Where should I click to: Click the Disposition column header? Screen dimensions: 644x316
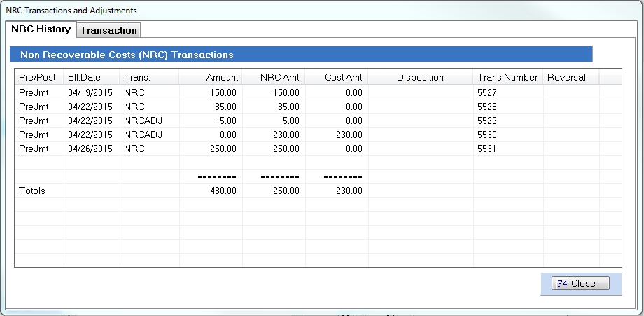tap(420, 77)
